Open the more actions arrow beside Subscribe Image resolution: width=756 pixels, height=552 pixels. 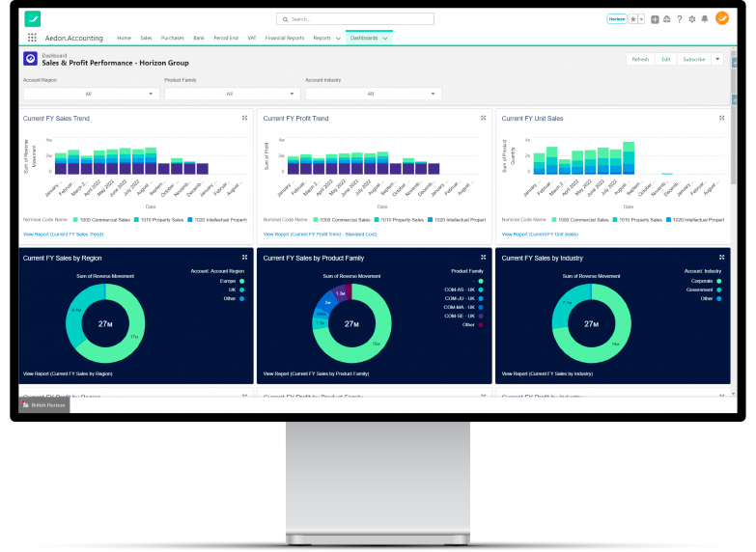pos(717,59)
